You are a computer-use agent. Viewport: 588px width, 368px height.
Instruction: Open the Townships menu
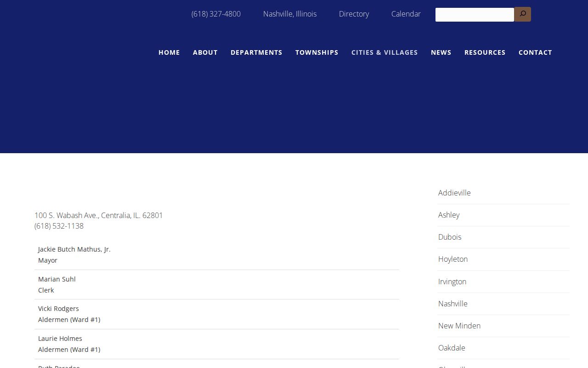tap(317, 52)
